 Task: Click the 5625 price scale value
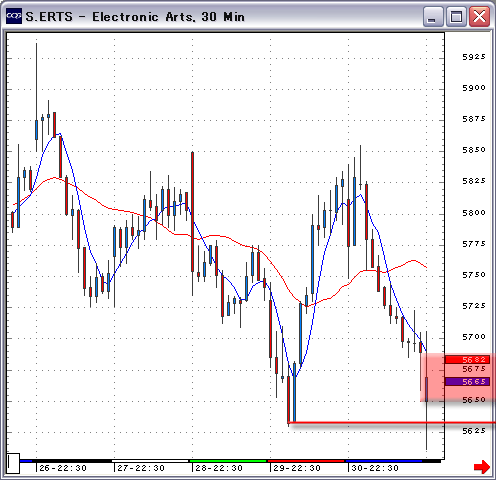click(x=474, y=431)
